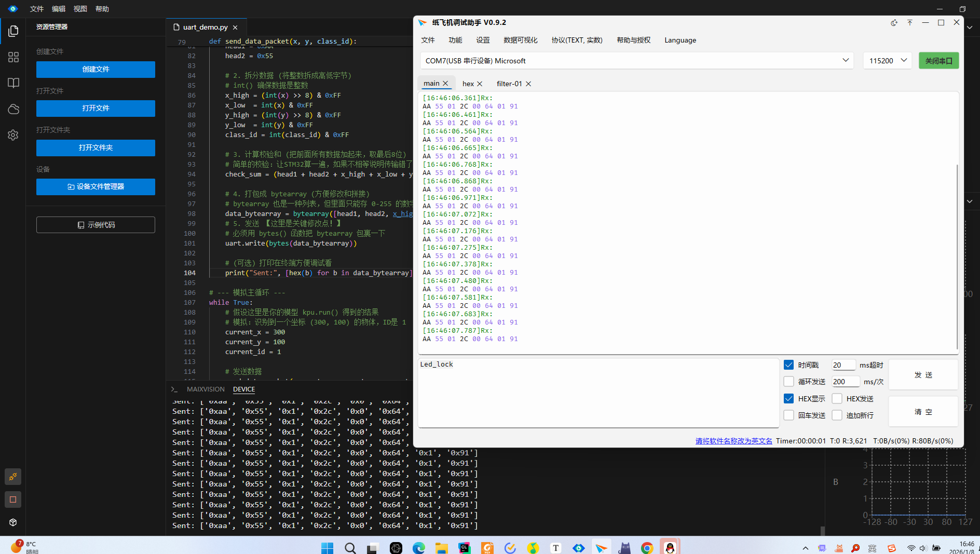The image size is (980, 554).
Task: Open File Explorer from taskbar
Action: pos(442,548)
